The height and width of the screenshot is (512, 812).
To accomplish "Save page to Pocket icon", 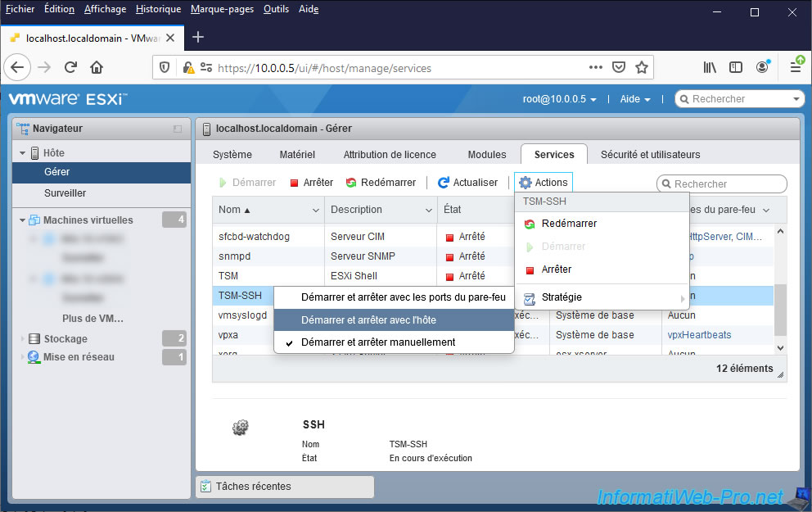I will tap(619, 67).
